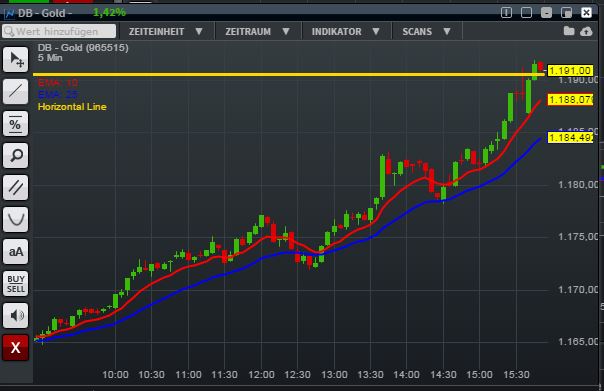Viewport: 604px width, 391px height.
Task: Select the yellow horizontal line on the chart
Action: click(289, 74)
